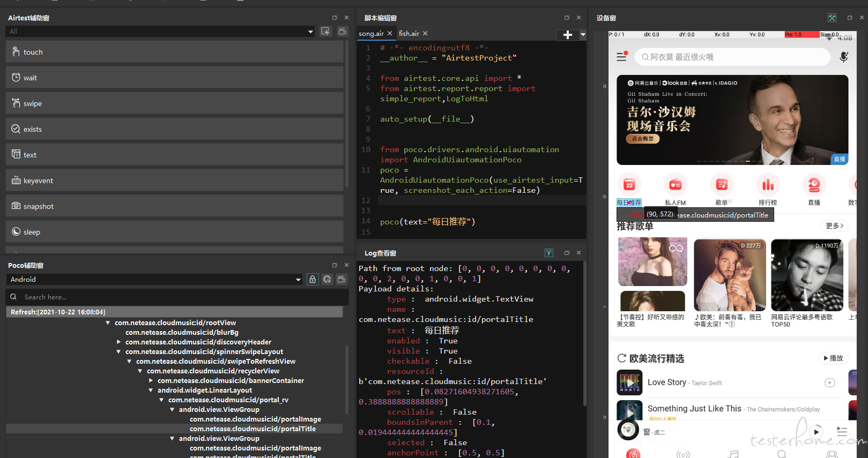Select the exists command

tap(174, 129)
